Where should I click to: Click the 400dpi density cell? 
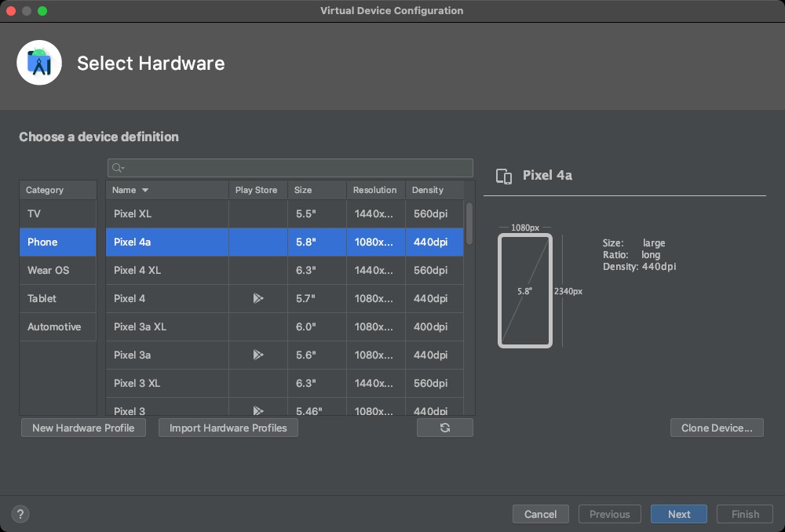pyautogui.click(x=435, y=326)
